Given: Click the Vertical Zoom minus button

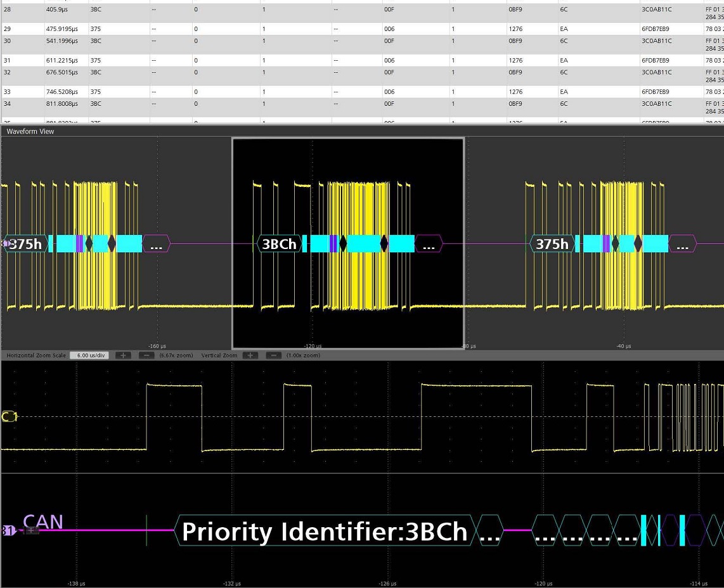Looking at the screenshot, I should [273, 355].
